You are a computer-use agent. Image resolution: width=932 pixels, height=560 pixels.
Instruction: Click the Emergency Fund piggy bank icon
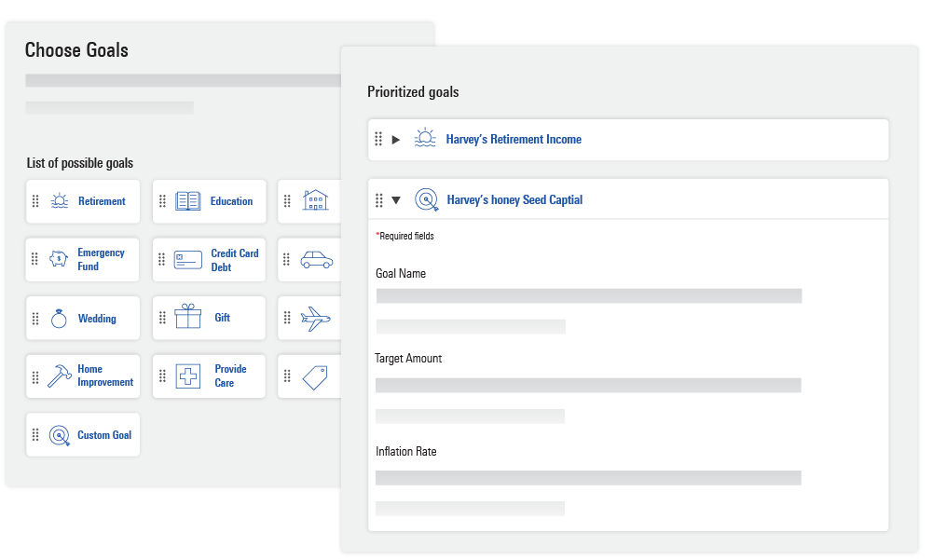click(60, 260)
